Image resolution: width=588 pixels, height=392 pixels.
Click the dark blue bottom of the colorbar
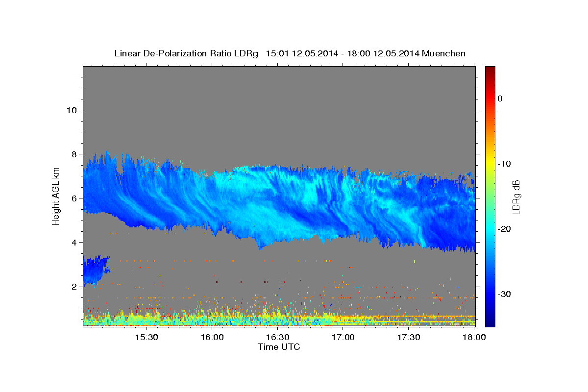click(490, 321)
